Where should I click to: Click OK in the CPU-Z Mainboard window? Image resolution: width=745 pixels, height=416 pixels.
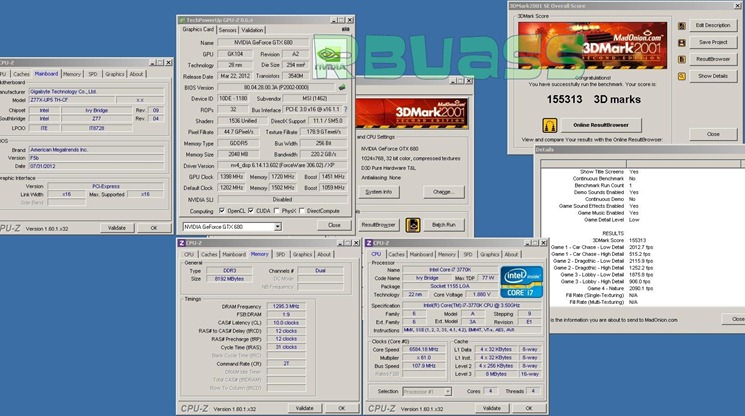[x=154, y=228]
